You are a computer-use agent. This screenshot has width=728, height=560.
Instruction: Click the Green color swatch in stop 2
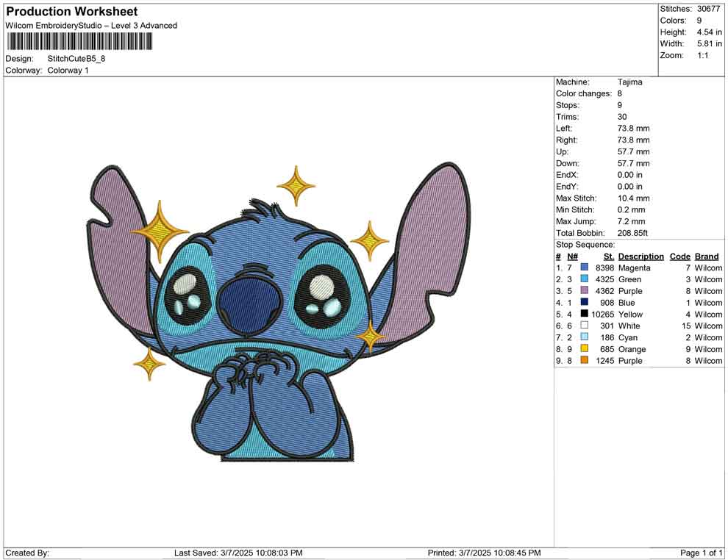585,279
